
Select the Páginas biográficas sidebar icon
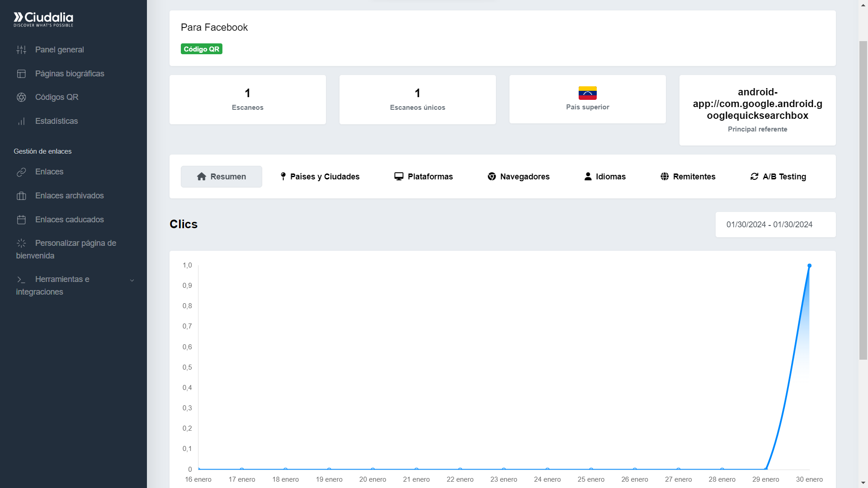pyautogui.click(x=21, y=73)
